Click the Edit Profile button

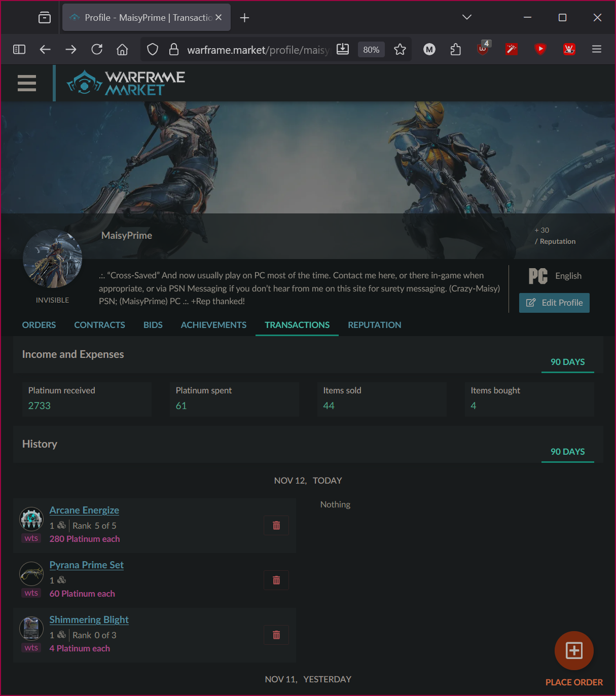point(554,303)
